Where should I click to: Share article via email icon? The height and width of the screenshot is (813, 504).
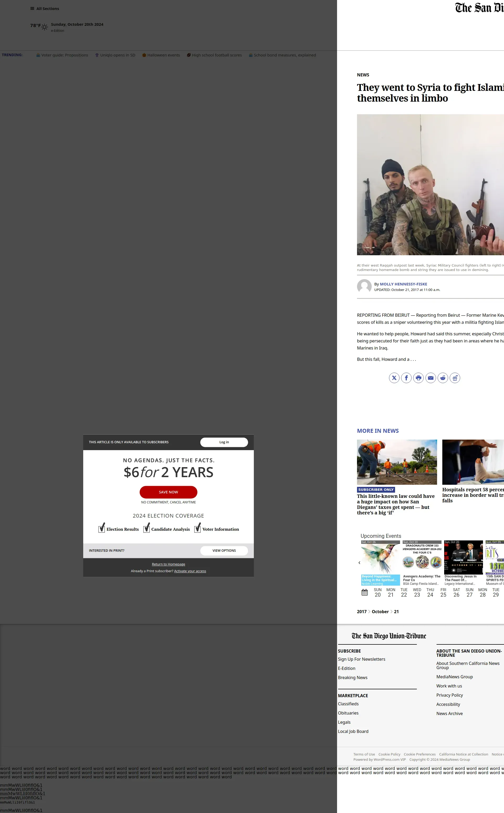click(x=430, y=378)
